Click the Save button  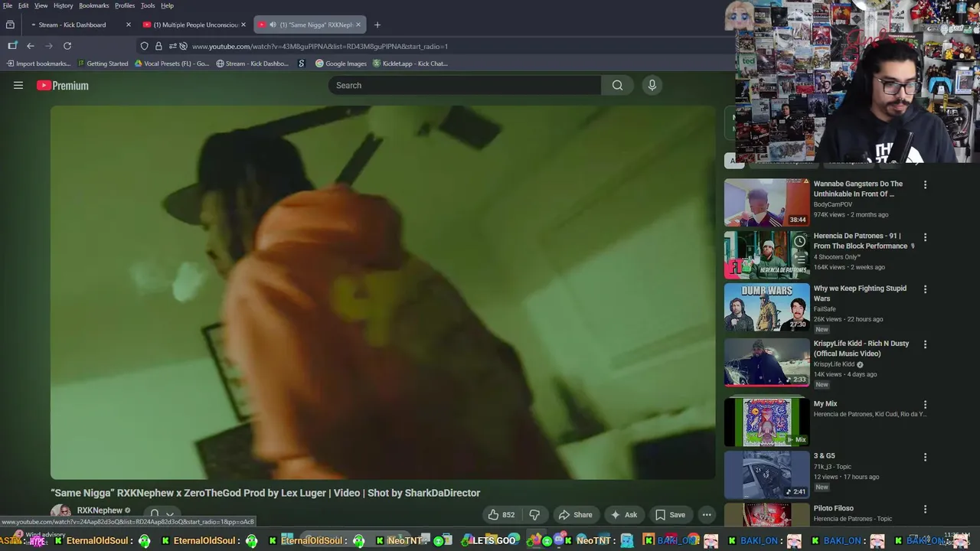(670, 514)
